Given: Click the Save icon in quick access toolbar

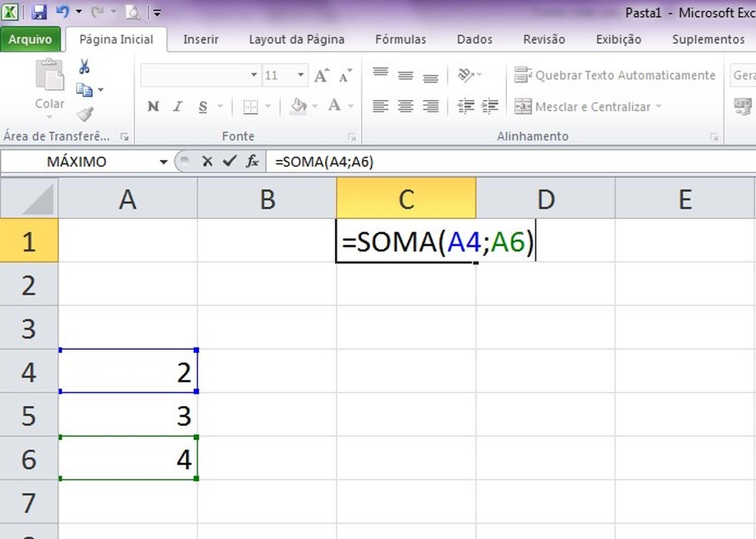Looking at the screenshot, I should (x=40, y=12).
